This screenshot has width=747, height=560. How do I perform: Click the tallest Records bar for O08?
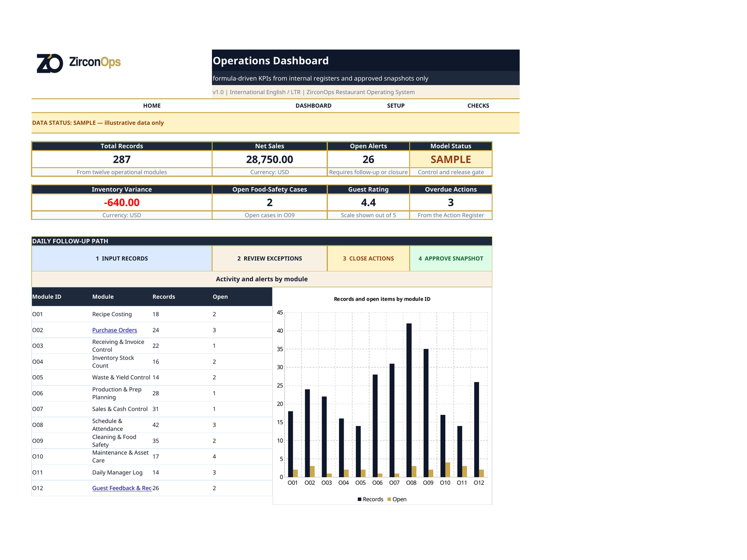[409, 400]
